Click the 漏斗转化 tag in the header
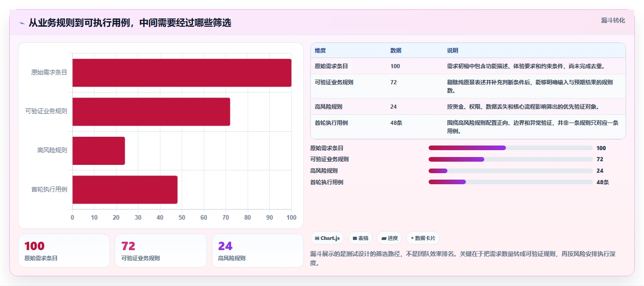 [613, 20]
